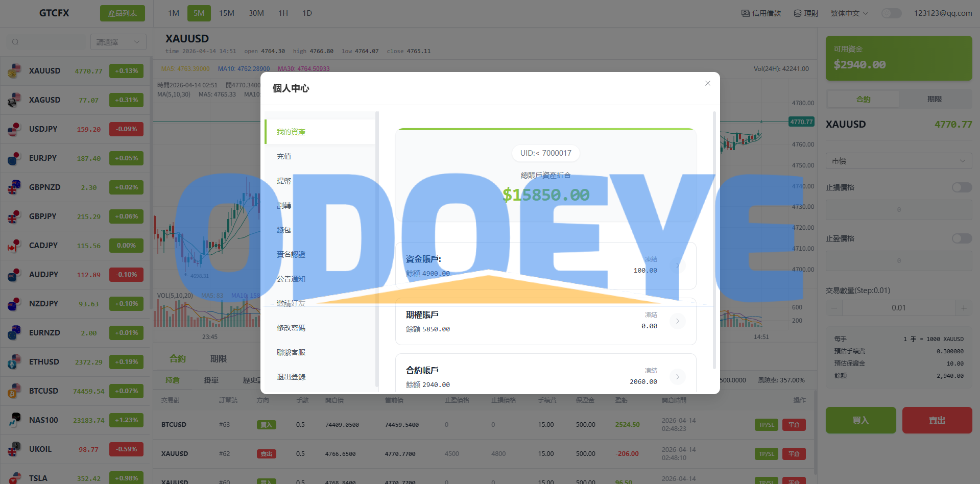Select GBPJPY flag icon

(x=14, y=216)
